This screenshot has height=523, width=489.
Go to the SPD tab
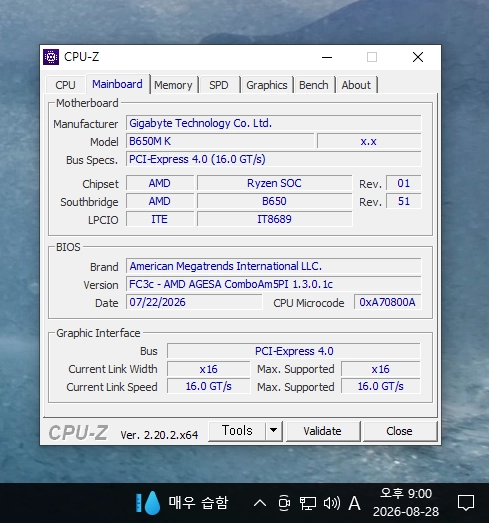click(x=219, y=85)
